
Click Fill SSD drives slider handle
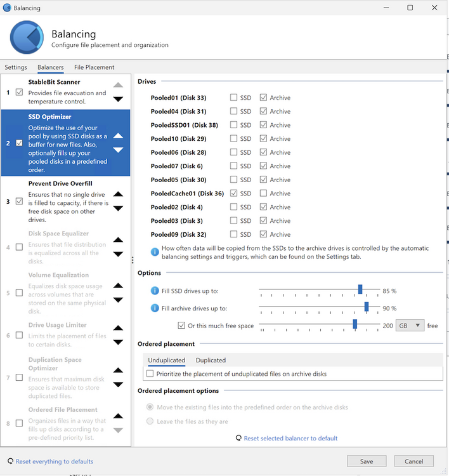[x=360, y=289]
